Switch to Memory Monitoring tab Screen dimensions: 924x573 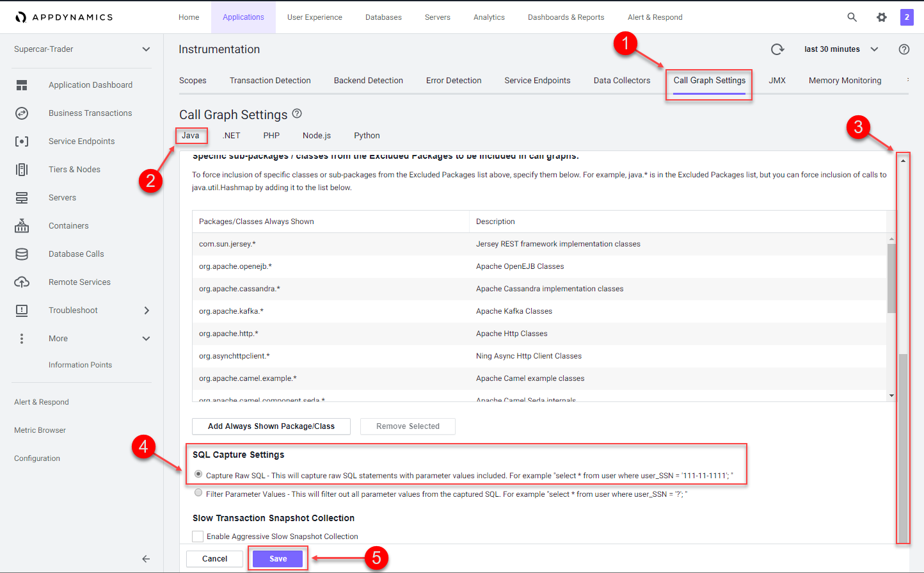[x=845, y=81]
